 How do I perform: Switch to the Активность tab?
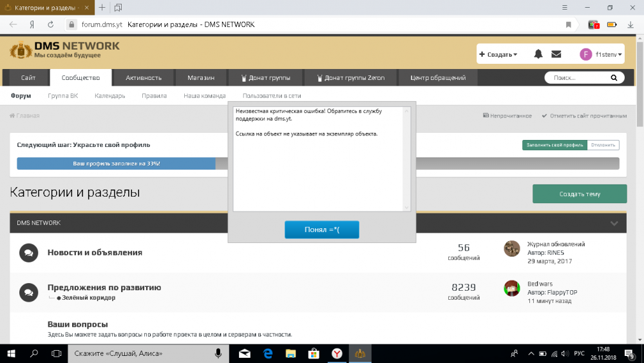click(144, 78)
